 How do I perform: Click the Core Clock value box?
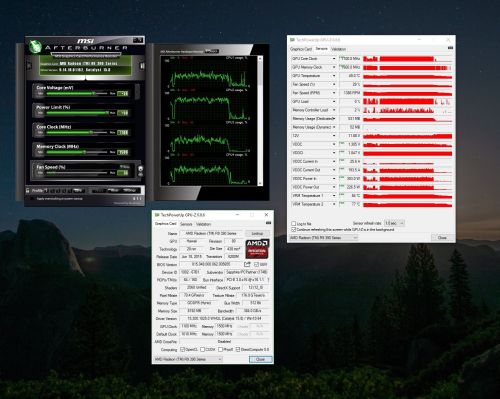[123, 133]
